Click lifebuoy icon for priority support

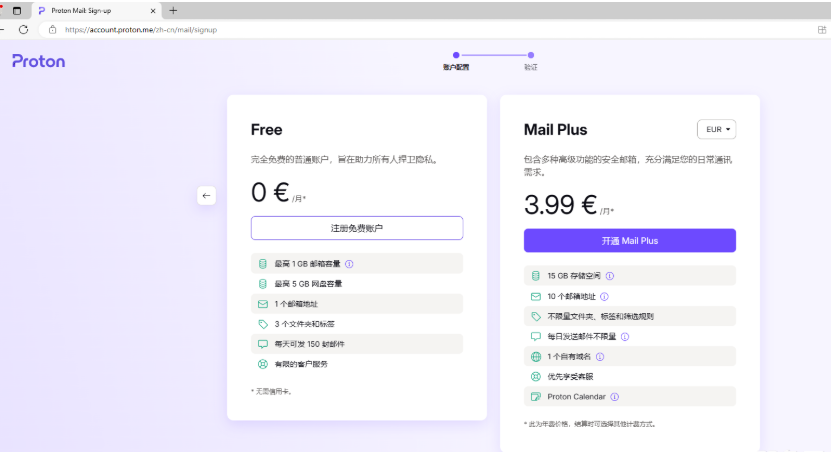coord(535,377)
